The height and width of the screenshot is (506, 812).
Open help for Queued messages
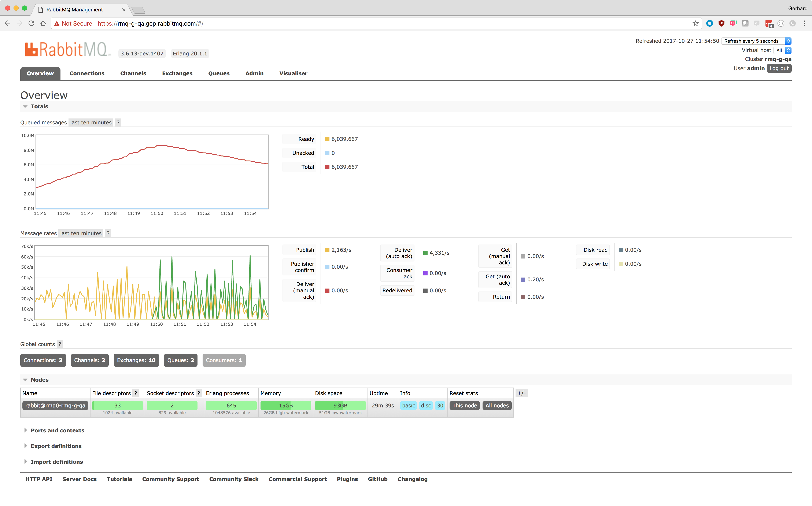(x=118, y=122)
